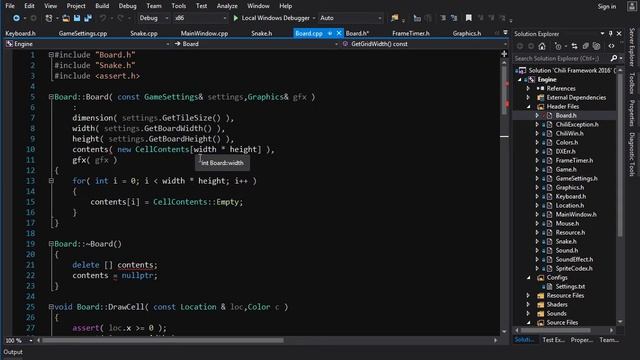640x360 pixels.
Task: Switch to the Proper... bottom tab
Action: click(582, 340)
